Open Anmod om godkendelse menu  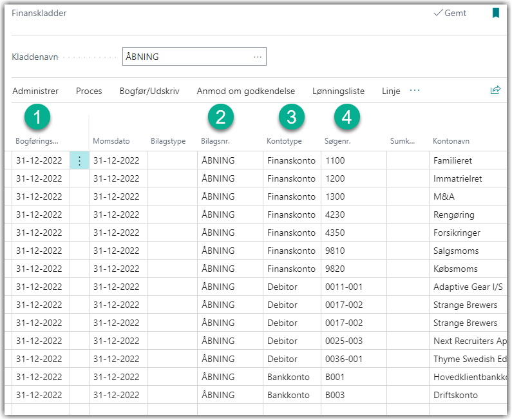click(245, 91)
